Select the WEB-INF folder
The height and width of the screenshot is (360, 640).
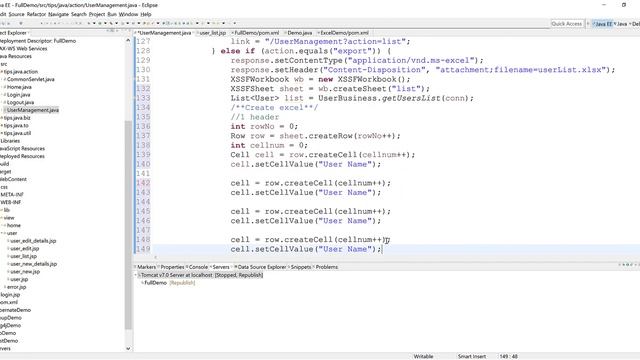pos(11,202)
